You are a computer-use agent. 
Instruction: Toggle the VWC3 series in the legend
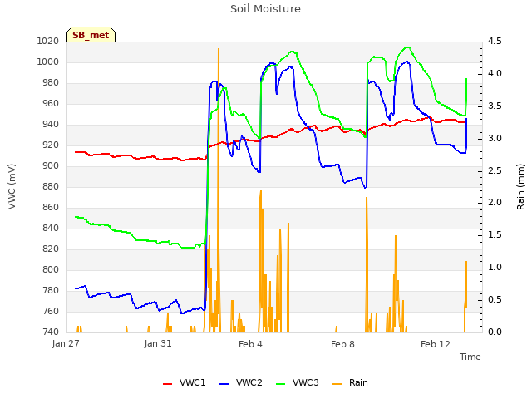[x=298, y=382]
